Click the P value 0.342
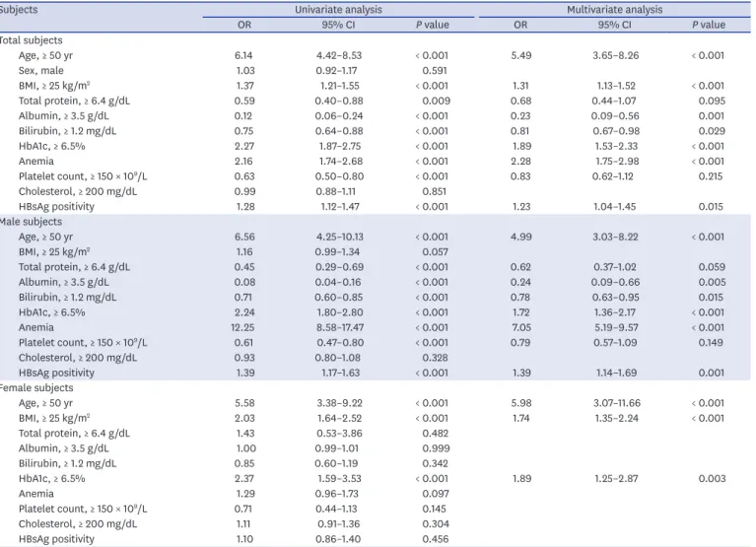 pos(435,463)
